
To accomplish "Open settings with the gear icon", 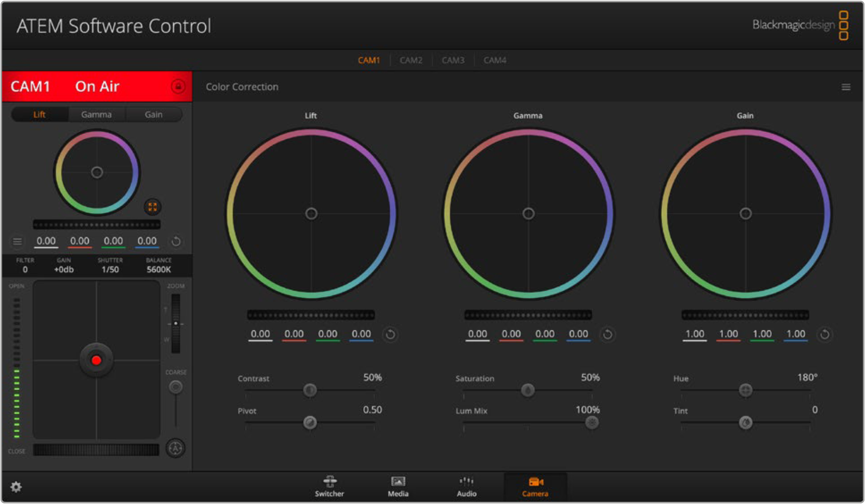I will click(16, 487).
